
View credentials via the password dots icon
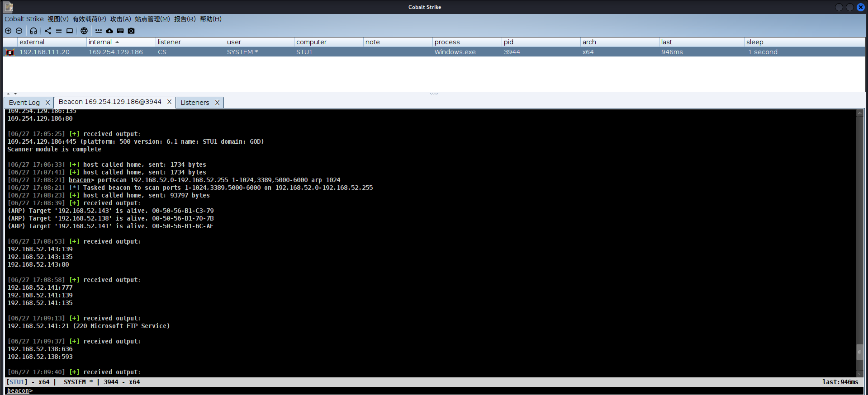pyautogui.click(x=99, y=31)
